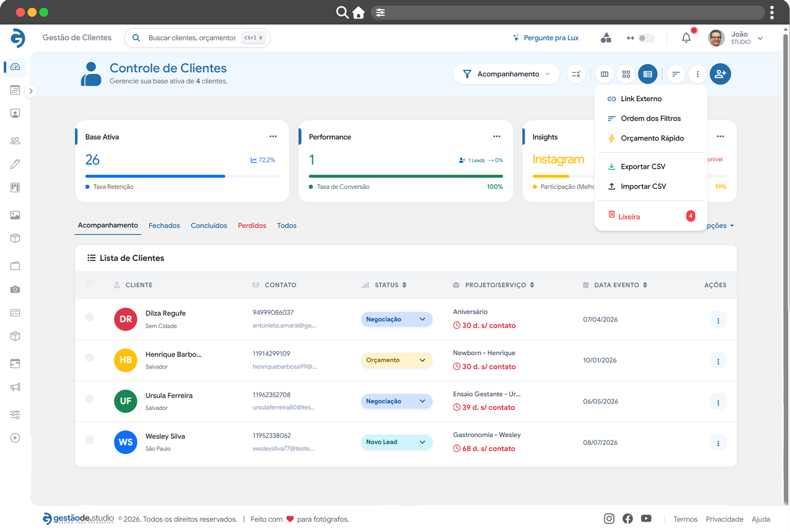The image size is (790, 532).
Task: Change Henrique Barbo... Orçamento status dropdown
Action: (x=396, y=360)
